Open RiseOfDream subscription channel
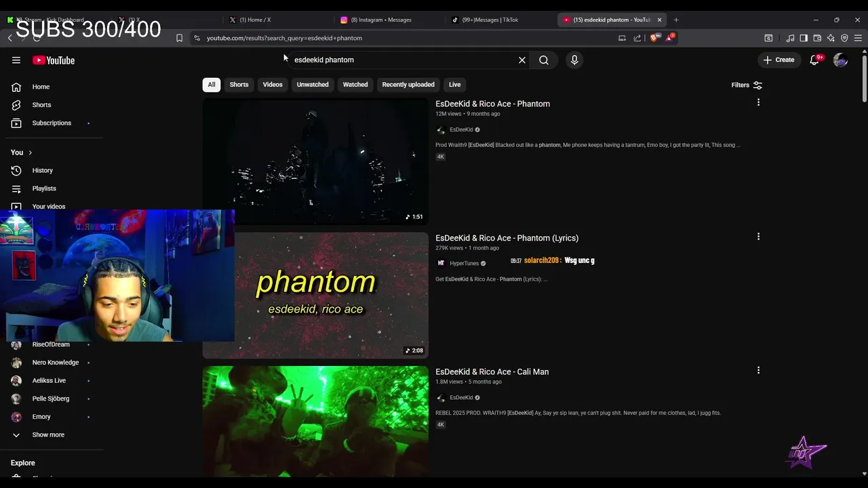Screen dimensions: 868x488 click(52, 344)
